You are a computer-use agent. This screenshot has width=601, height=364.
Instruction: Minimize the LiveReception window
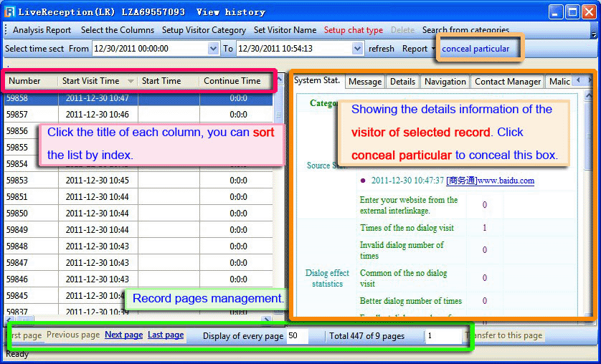(x=556, y=12)
